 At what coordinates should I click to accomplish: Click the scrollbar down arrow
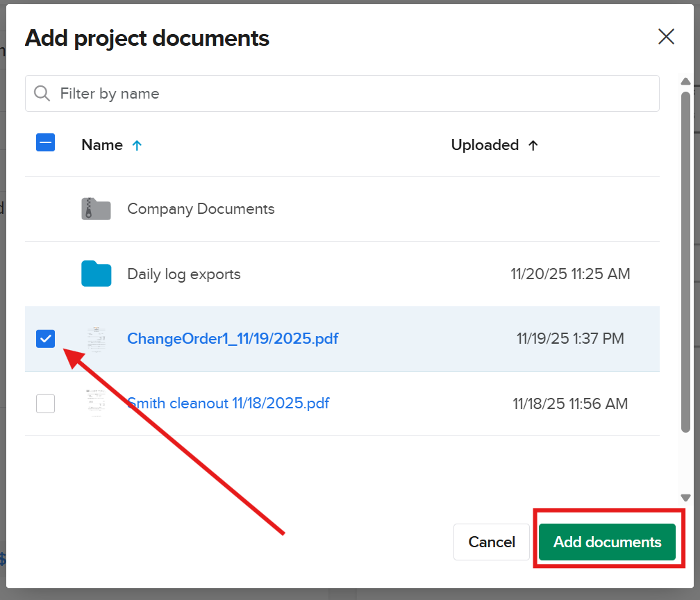(x=685, y=497)
